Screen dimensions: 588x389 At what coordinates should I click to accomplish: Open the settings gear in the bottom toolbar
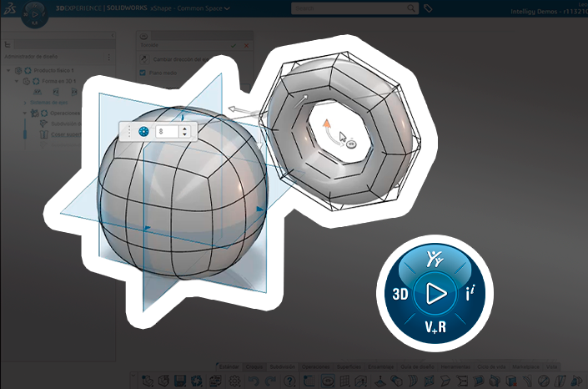click(234, 381)
